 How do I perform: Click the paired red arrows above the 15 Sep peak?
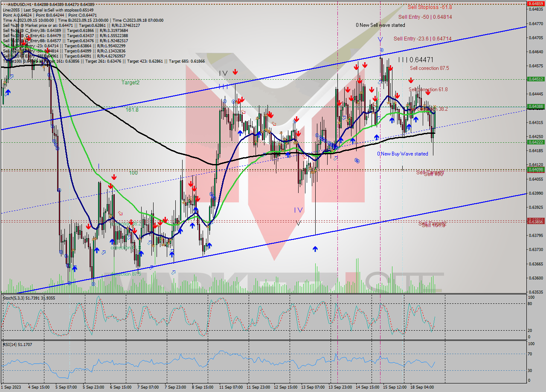coord(360,66)
